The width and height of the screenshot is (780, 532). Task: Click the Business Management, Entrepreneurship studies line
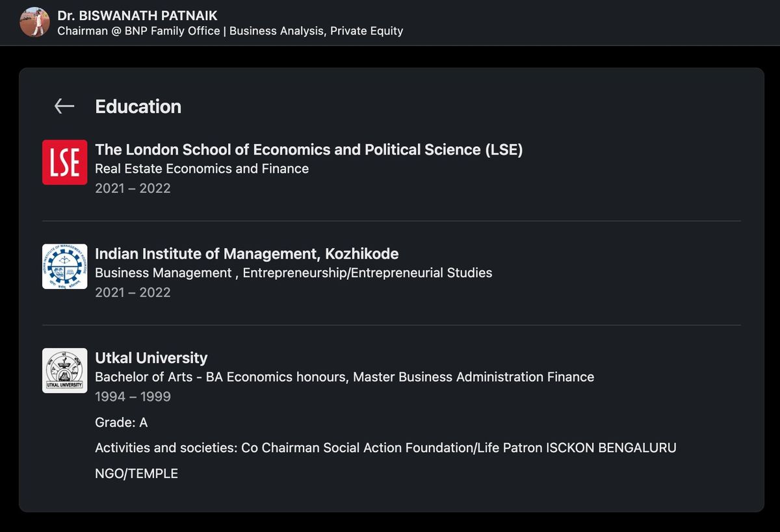[x=294, y=273]
